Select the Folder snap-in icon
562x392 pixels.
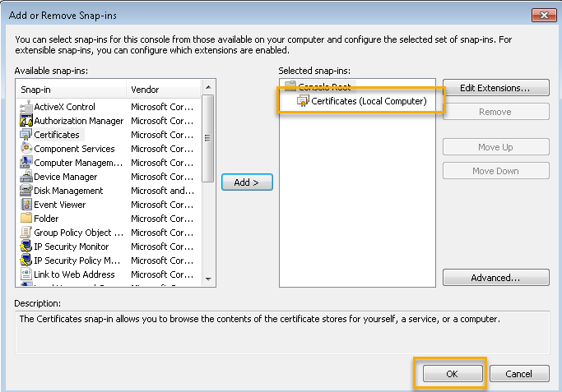pos(26,219)
